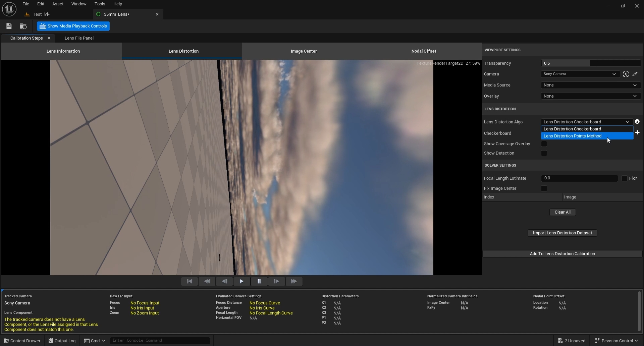Click the Save asset icon
Viewport: 644px width, 346px height.
coord(9,26)
